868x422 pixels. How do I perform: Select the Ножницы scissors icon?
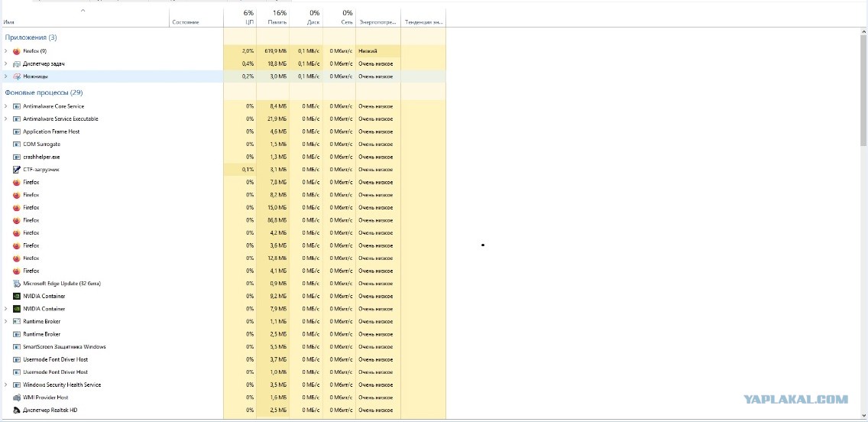pos(17,76)
